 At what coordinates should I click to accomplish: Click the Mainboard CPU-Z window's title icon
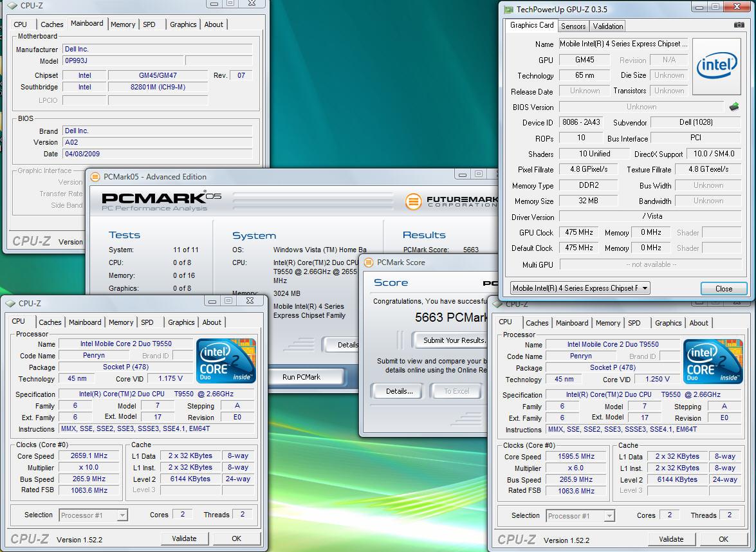coord(12,6)
